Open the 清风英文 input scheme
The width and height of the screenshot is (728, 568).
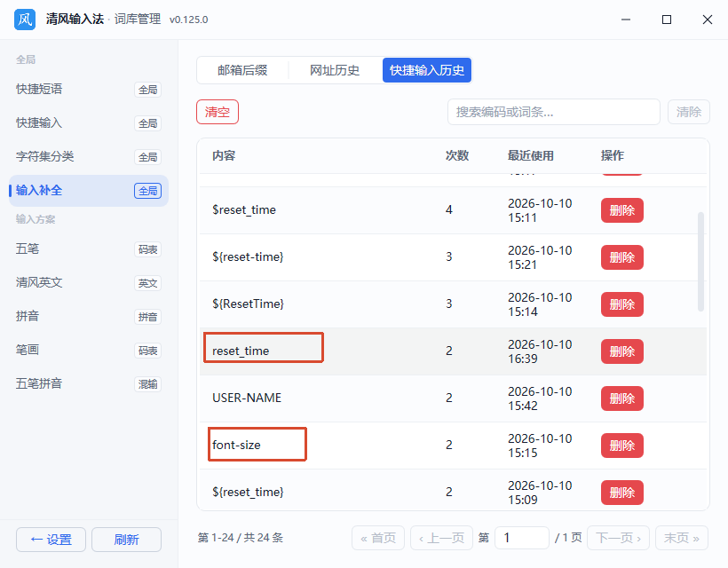pos(89,282)
